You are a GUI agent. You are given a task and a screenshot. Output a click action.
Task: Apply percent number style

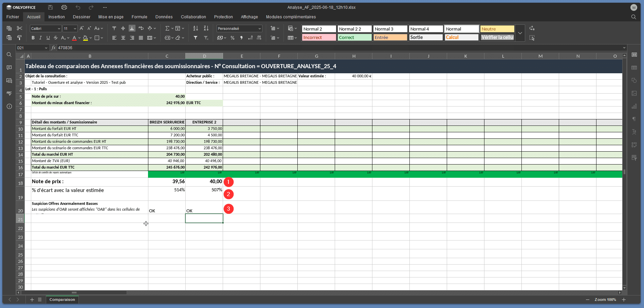[233, 38]
